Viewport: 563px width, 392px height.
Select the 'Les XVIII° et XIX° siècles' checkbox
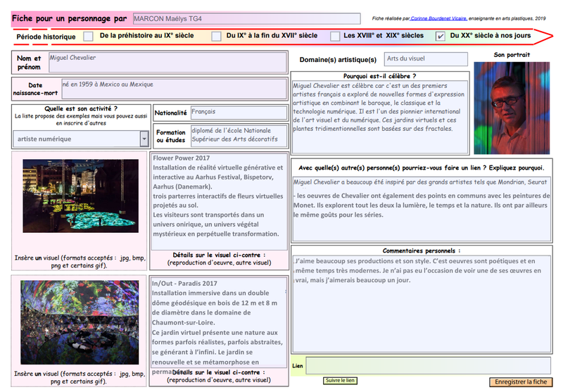tap(336, 36)
